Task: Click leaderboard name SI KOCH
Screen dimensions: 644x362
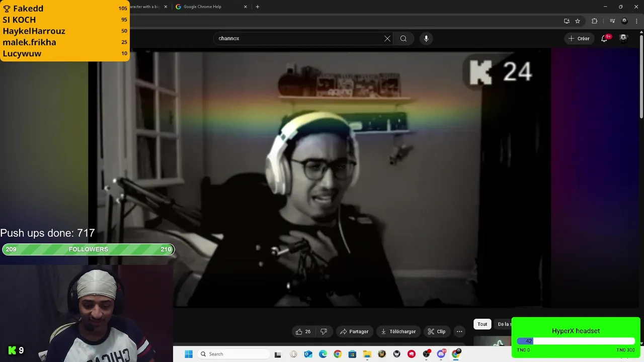Action: 19,20
